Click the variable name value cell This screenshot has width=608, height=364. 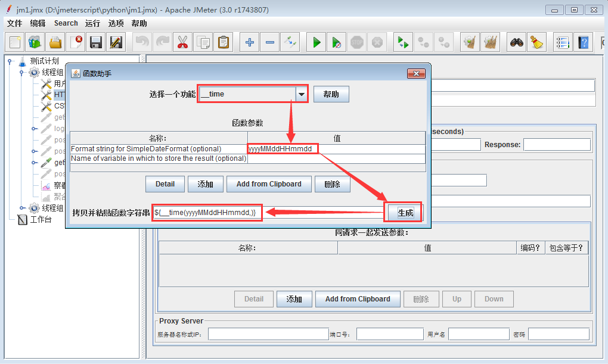336,158
